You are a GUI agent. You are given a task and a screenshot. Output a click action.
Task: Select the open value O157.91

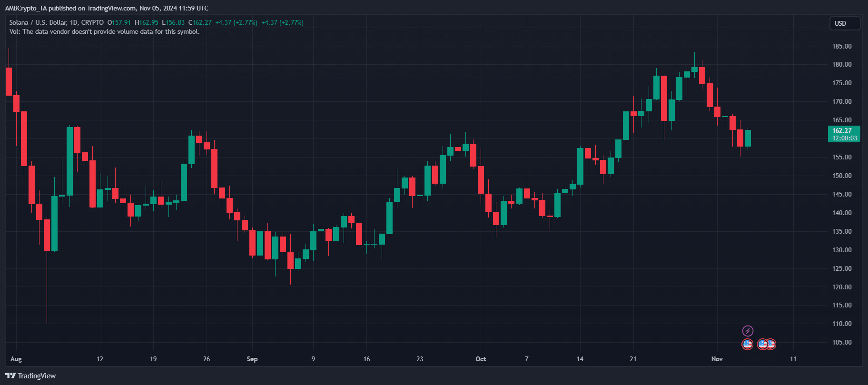click(x=119, y=22)
